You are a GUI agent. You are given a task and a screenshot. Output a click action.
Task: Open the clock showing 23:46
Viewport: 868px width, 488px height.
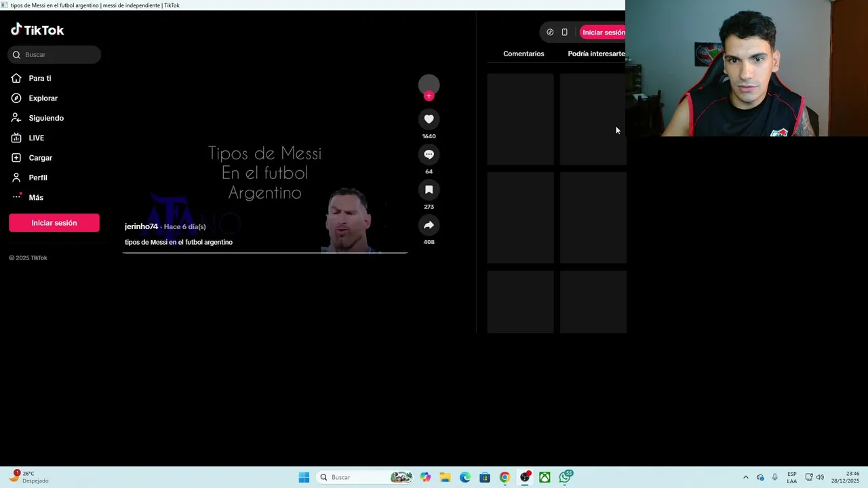[x=845, y=477]
